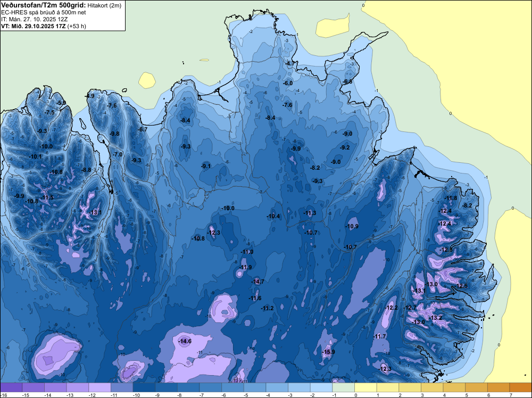Click the '-6.7' temperature value

[143, 129]
